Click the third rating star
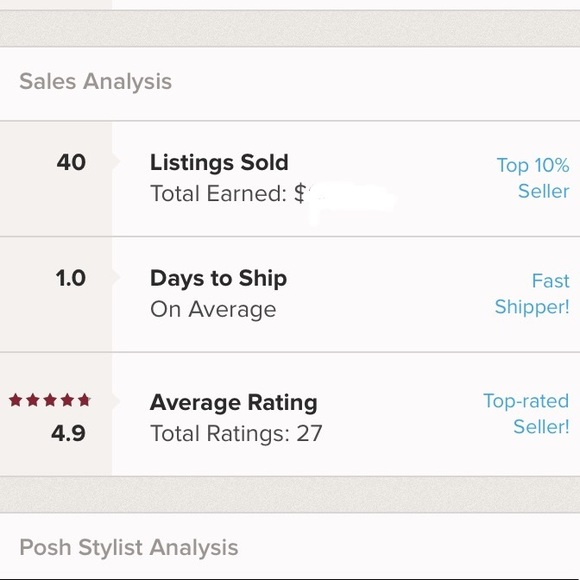This screenshot has height=580, width=580. 50,400
